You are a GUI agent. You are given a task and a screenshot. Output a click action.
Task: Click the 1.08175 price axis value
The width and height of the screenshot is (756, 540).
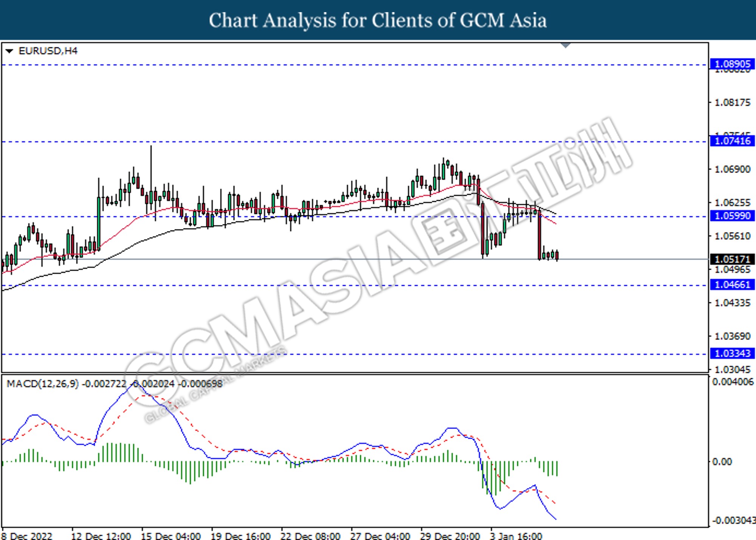733,102
